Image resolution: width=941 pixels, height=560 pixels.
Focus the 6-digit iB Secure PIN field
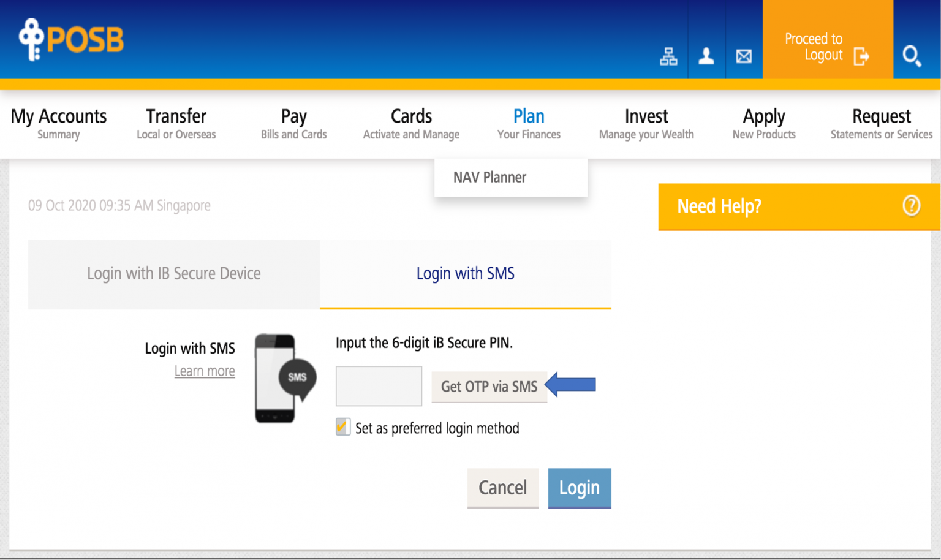click(x=379, y=386)
